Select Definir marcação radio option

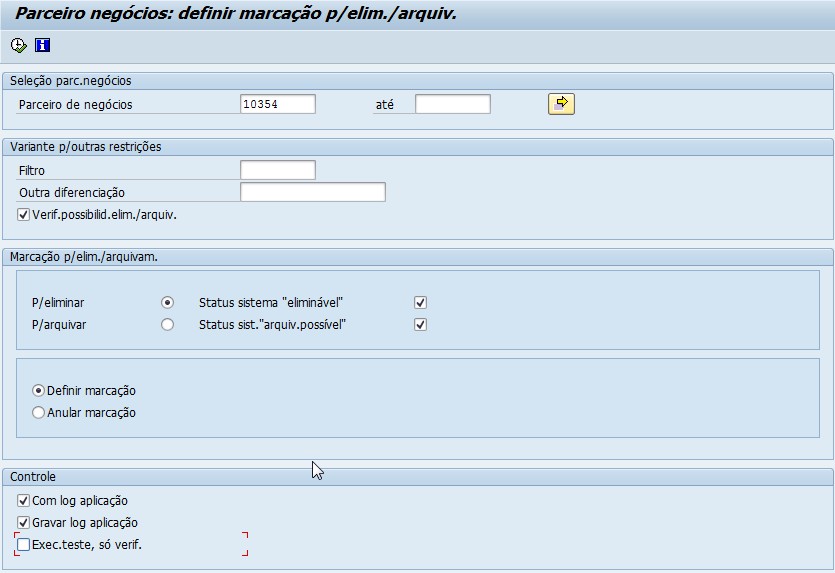click(38, 390)
